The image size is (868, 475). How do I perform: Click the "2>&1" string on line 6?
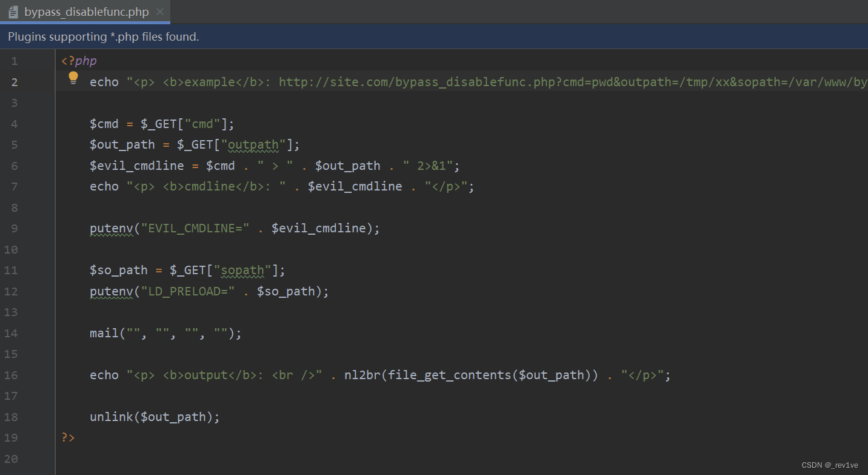point(428,166)
